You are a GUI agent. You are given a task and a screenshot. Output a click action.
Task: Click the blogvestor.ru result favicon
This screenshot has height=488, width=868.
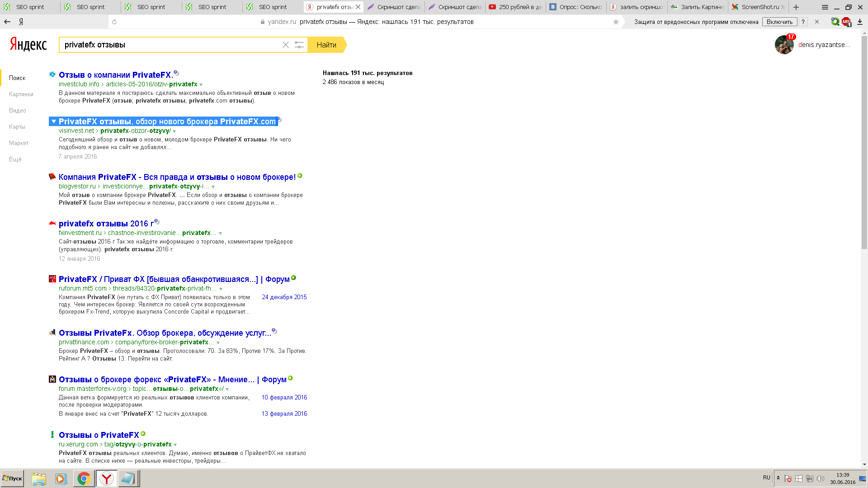(x=52, y=177)
